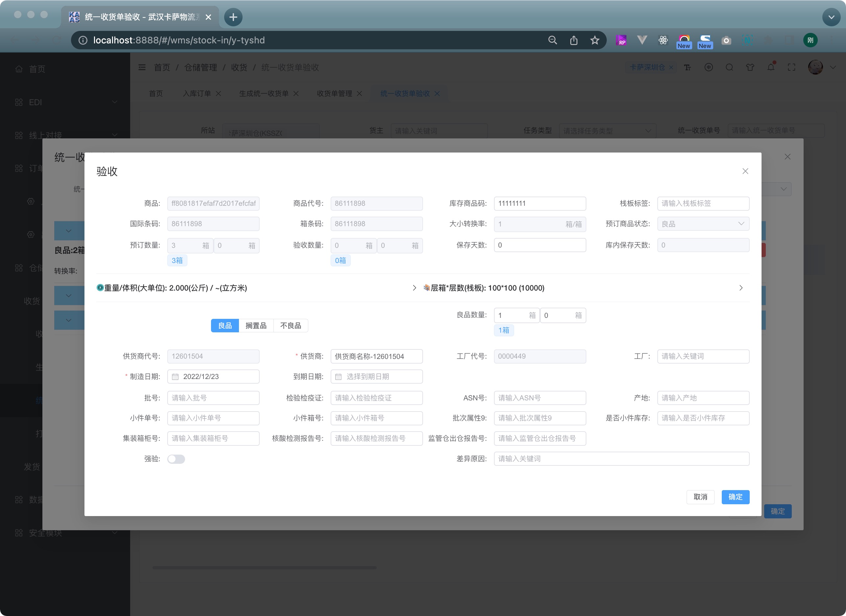Screen dimensions: 846x616
Task: Open the React DevTools extension icon
Action: click(x=663, y=40)
